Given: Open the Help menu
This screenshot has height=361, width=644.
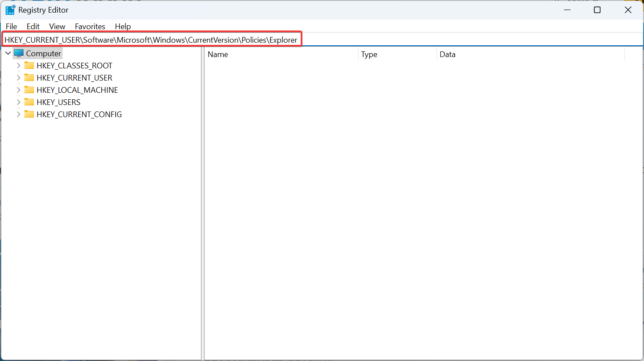Looking at the screenshot, I should pyautogui.click(x=123, y=27).
